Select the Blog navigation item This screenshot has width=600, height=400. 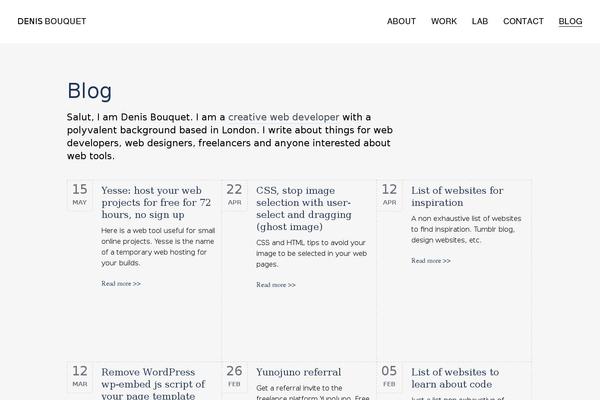[x=570, y=21]
